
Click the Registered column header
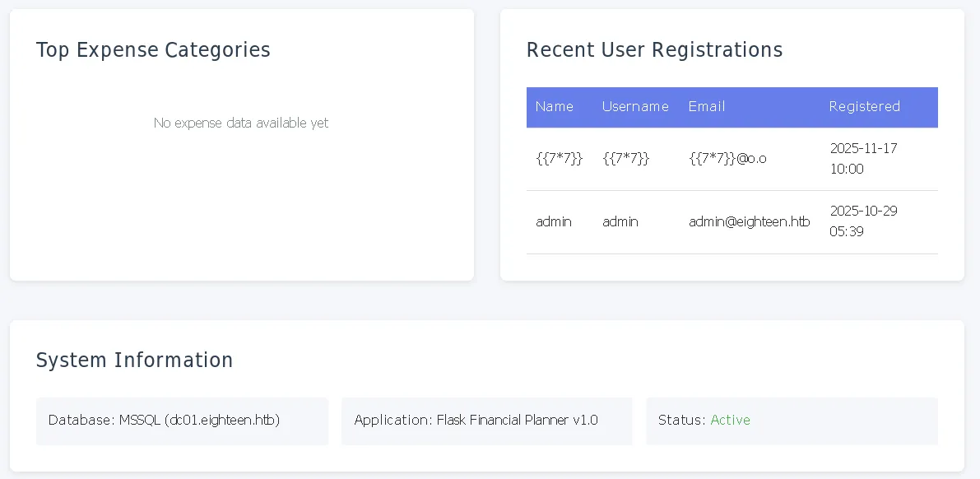pyautogui.click(x=864, y=107)
